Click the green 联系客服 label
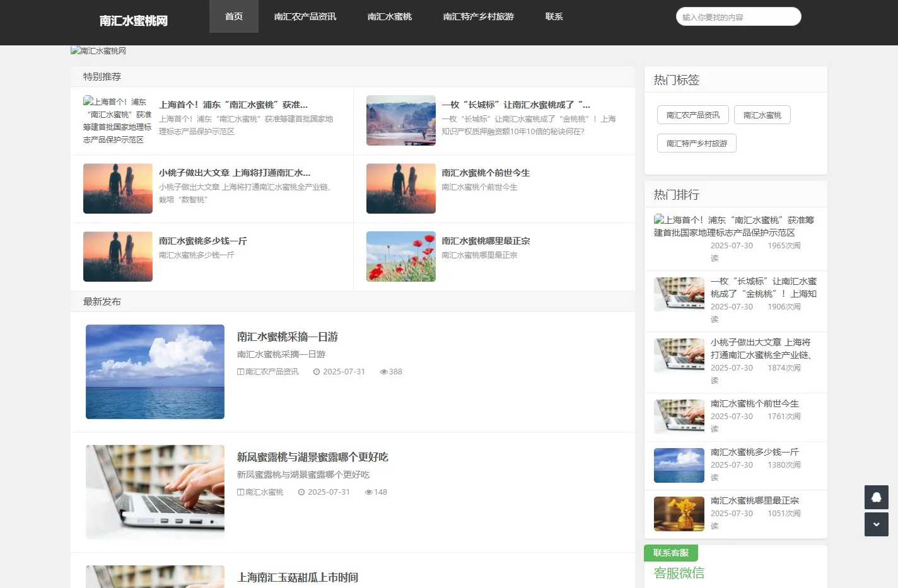Viewport: 898px width, 588px height. pos(671,553)
